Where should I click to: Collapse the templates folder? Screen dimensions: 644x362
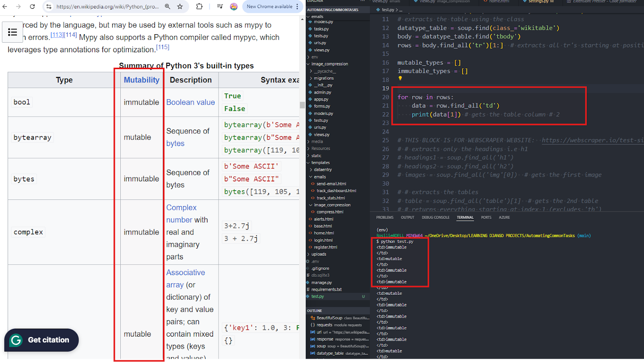coord(320,162)
